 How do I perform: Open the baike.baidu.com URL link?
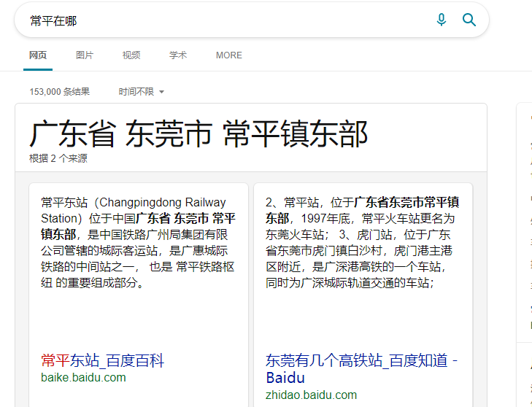pos(83,378)
